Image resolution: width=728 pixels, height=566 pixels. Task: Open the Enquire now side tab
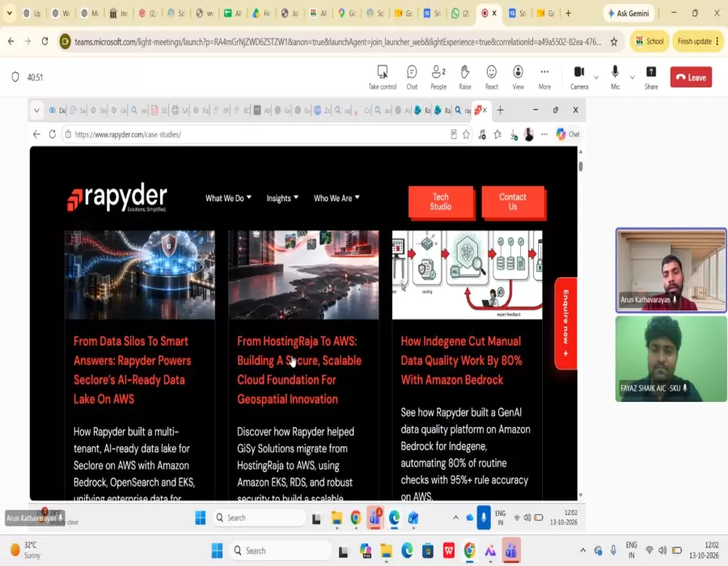[x=565, y=323]
